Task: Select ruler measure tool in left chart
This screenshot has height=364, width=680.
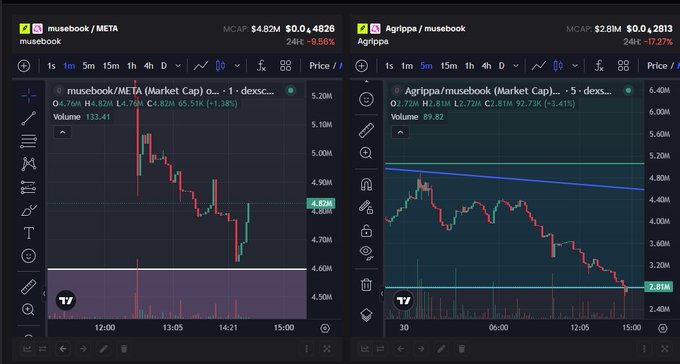Action: coord(29,287)
